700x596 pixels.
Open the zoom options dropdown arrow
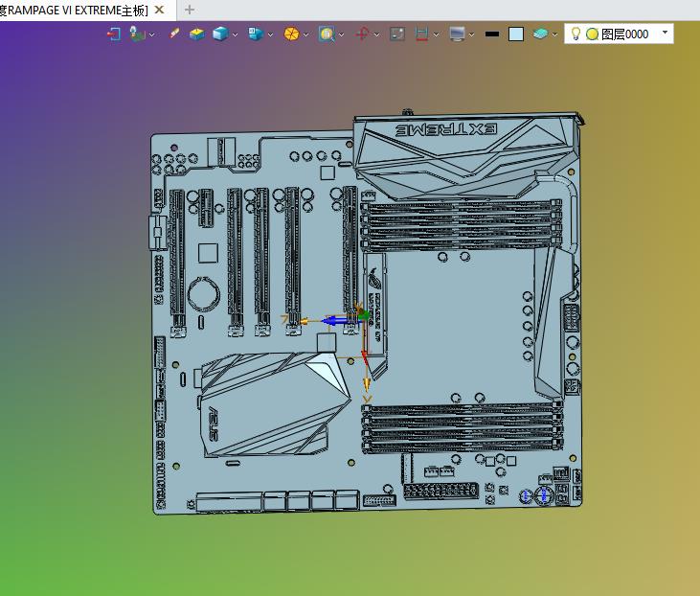[341, 34]
